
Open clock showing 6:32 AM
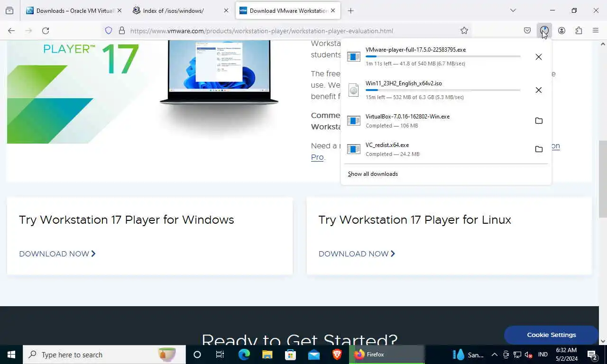(x=566, y=355)
